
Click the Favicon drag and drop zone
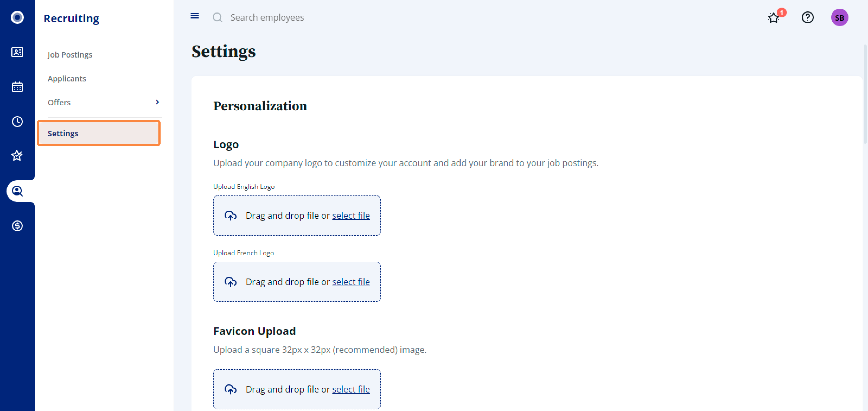(297, 389)
